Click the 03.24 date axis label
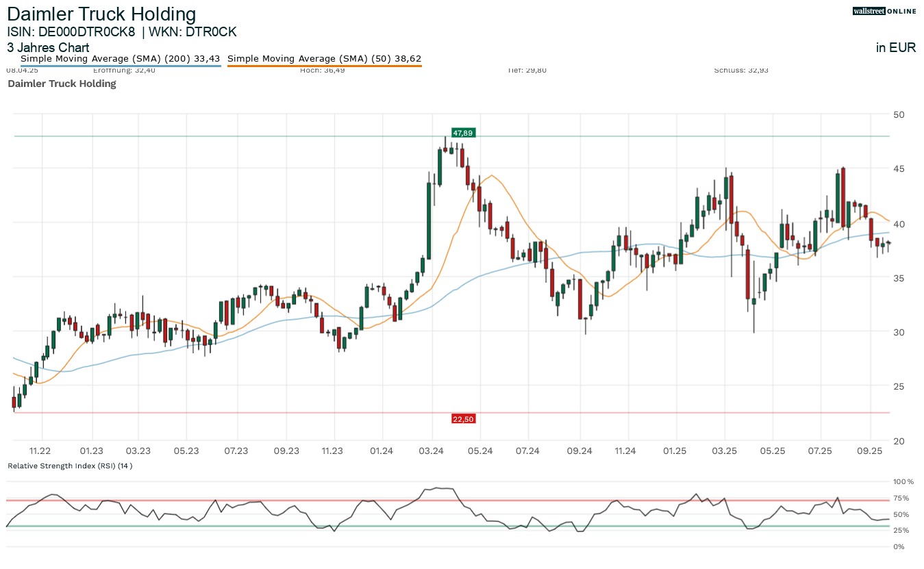The height and width of the screenshot is (569, 924). (432, 451)
